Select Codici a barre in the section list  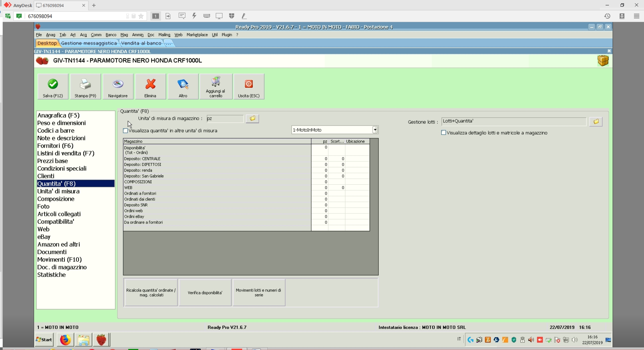[x=75, y=131]
